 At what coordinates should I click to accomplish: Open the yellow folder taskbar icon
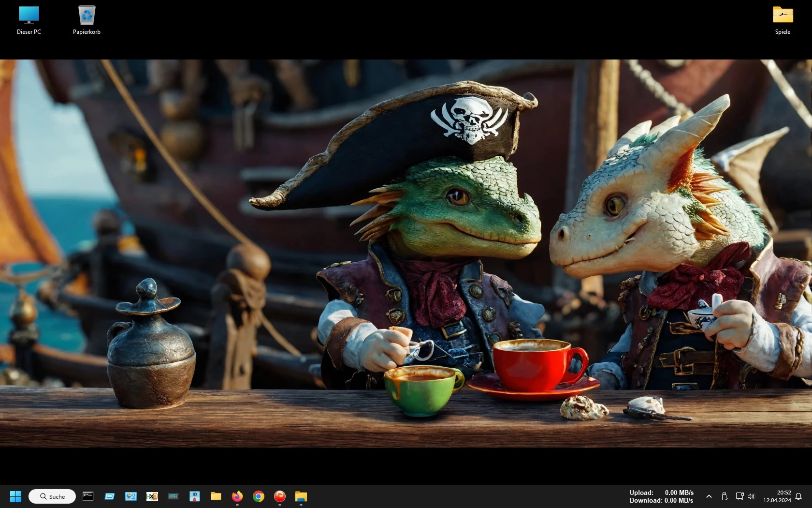(x=216, y=496)
